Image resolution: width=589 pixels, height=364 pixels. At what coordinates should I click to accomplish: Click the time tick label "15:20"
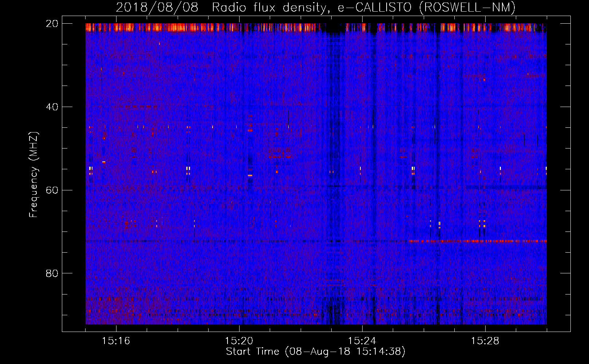[239, 341]
